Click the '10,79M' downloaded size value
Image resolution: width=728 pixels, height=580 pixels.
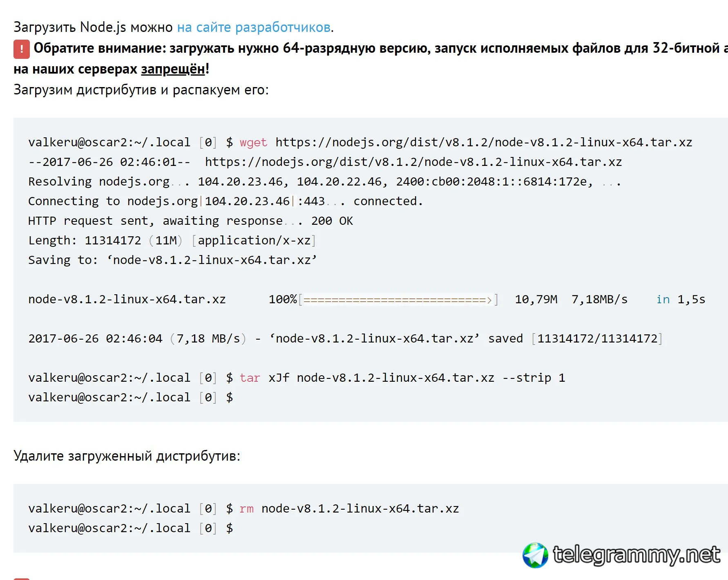(536, 300)
